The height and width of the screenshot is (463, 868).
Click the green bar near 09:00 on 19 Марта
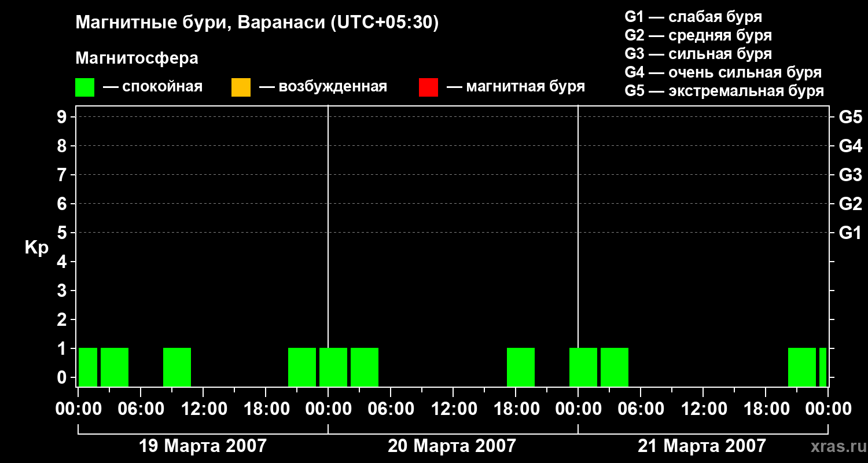177,367
